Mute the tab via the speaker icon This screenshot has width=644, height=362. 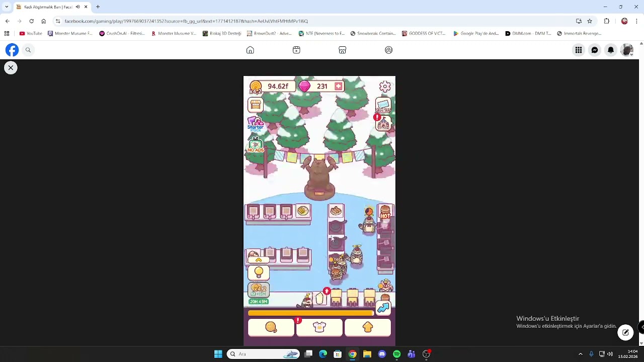(77, 7)
